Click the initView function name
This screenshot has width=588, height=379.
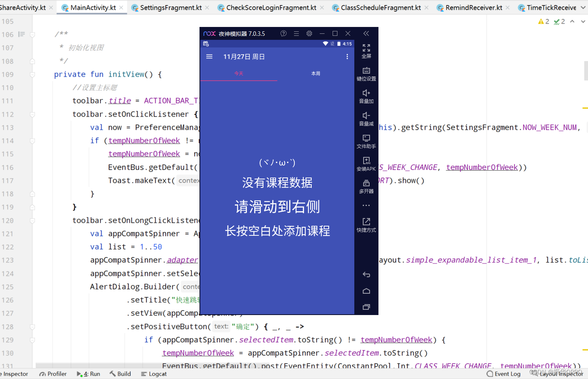126,74
